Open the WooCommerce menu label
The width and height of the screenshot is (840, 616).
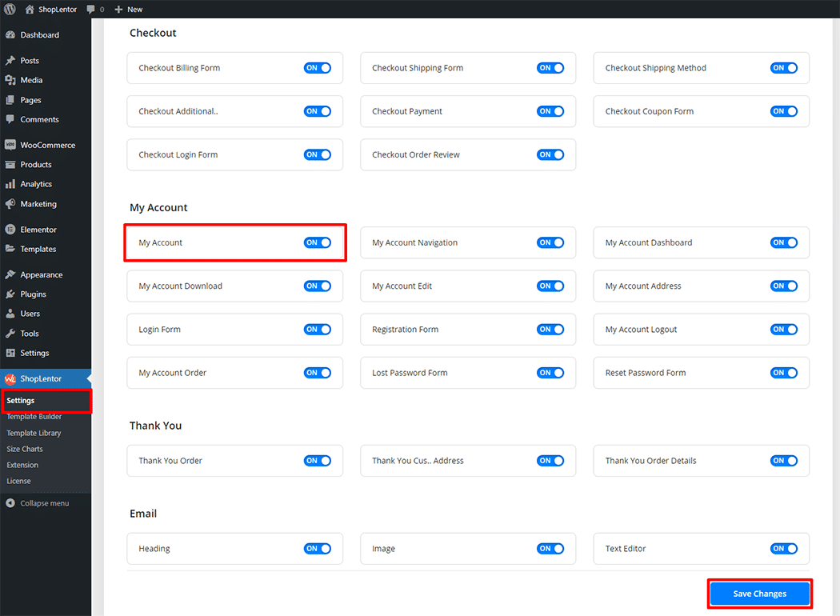48,145
